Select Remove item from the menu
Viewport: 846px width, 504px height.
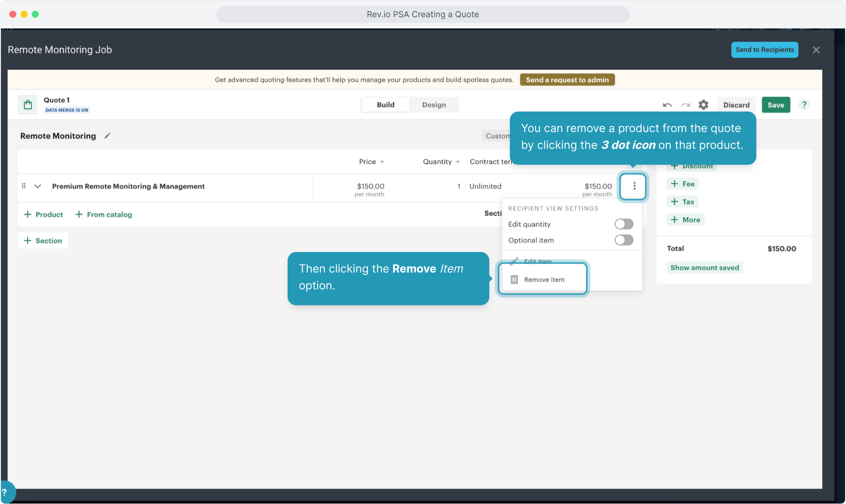click(543, 280)
